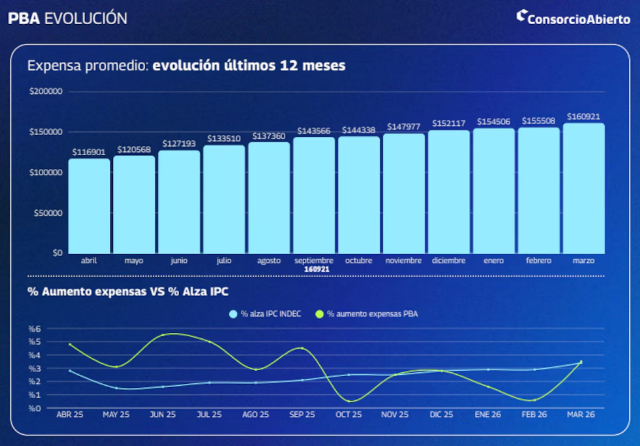The width and height of the screenshot is (640, 446).
Task: Click the light blue IPC INDEC legend dot
Action: [233, 314]
